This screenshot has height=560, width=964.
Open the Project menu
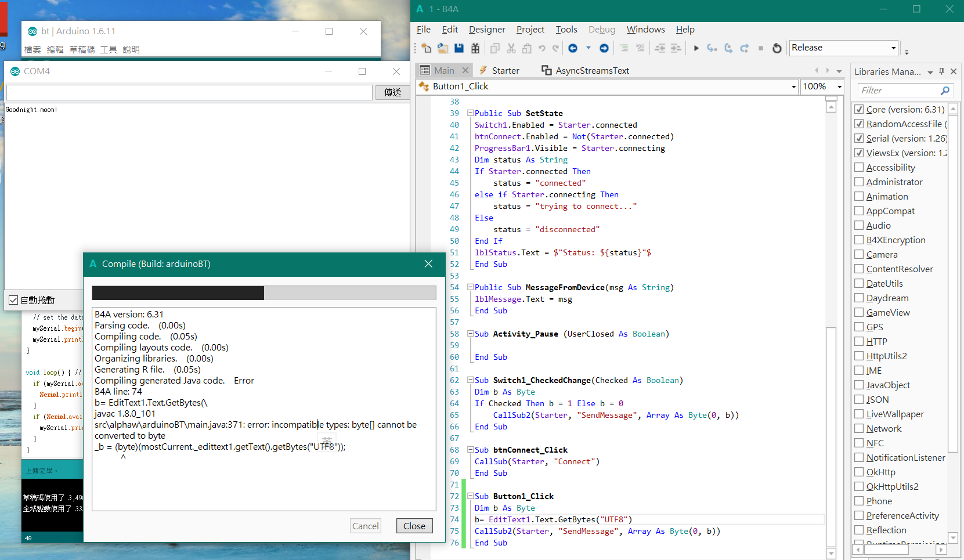pos(530,30)
